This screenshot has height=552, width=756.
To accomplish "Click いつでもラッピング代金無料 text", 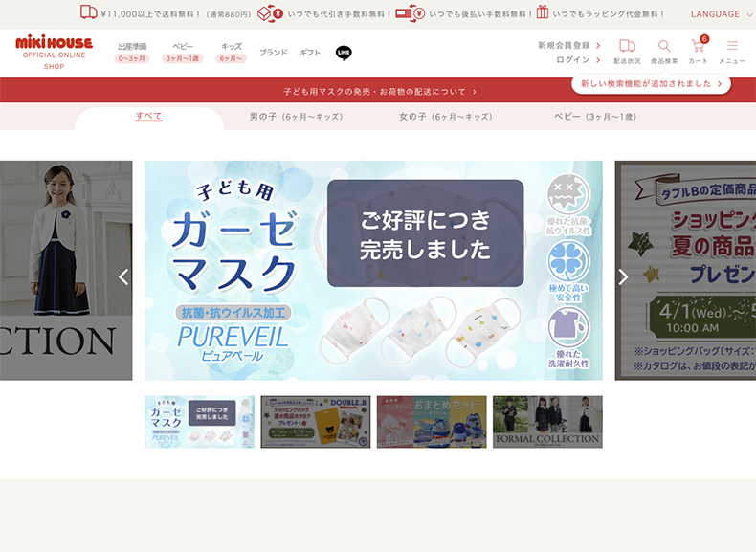I will (x=608, y=14).
